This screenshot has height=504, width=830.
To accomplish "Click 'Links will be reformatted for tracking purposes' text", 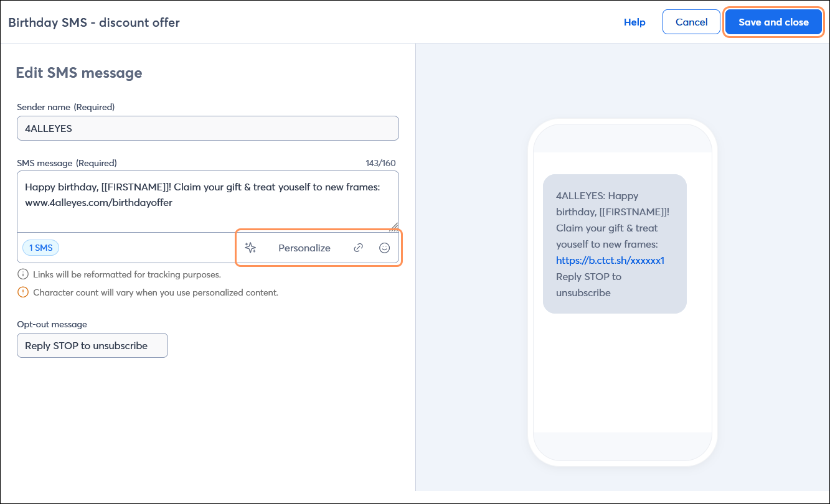I will point(127,274).
